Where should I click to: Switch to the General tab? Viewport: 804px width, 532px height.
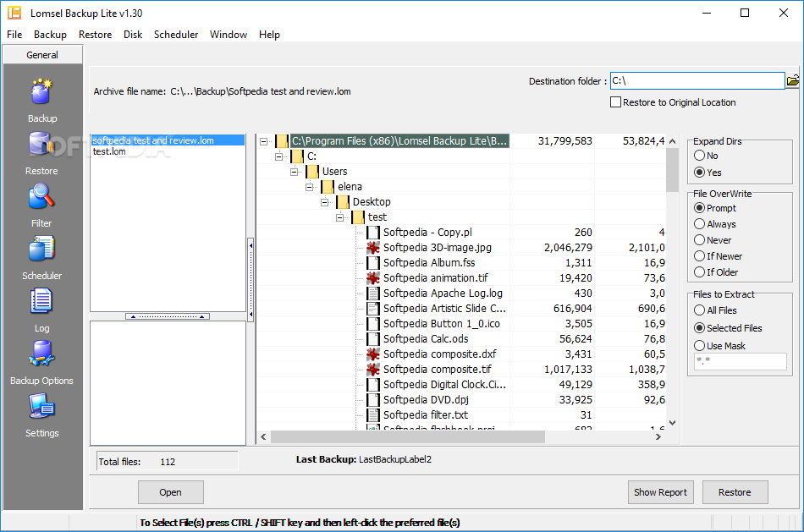(x=42, y=55)
